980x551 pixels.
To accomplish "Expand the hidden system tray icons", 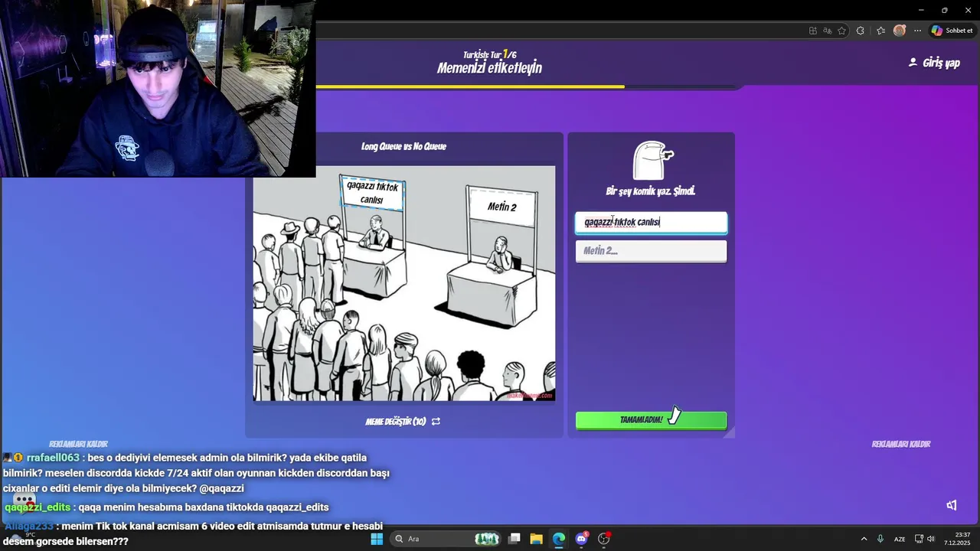I will 864,539.
